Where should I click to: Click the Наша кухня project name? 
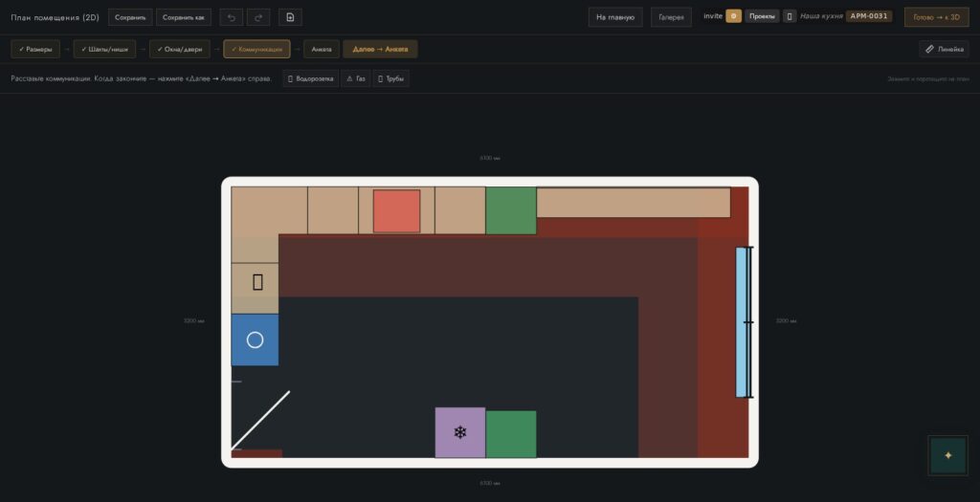[x=821, y=16]
